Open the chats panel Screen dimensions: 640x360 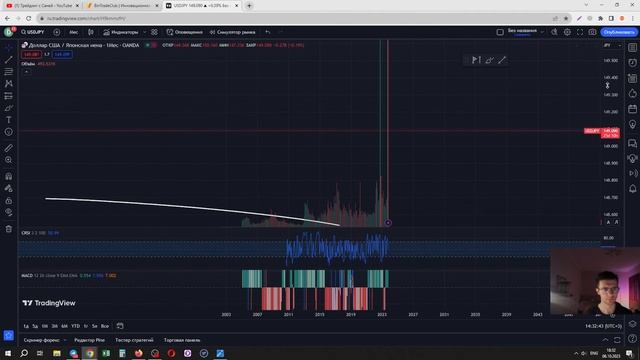click(632, 143)
